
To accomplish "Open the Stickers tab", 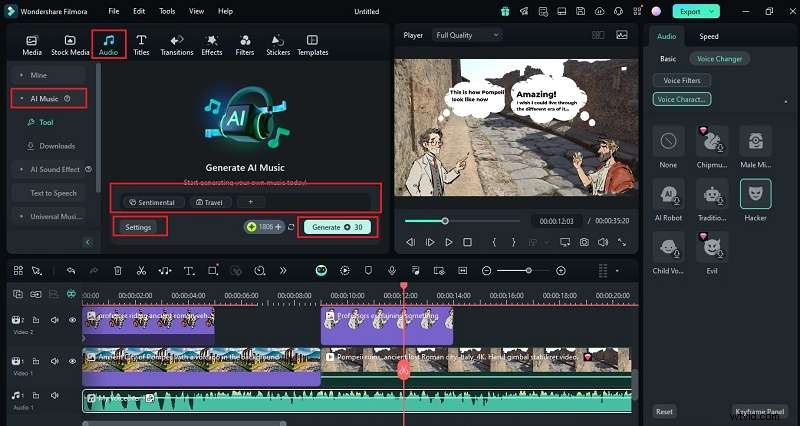I will pyautogui.click(x=278, y=45).
